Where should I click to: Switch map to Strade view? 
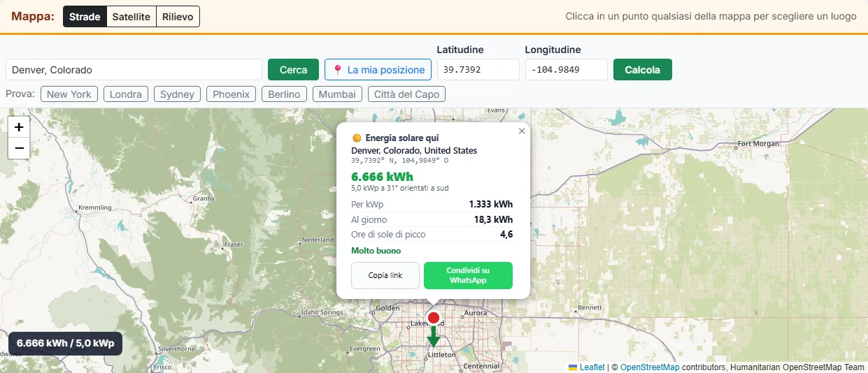click(x=85, y=17)
